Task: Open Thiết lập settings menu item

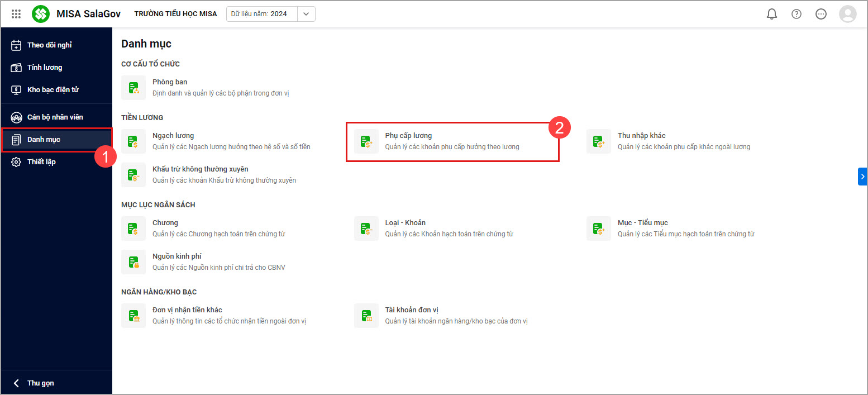Action: click(x=41, y=162)
